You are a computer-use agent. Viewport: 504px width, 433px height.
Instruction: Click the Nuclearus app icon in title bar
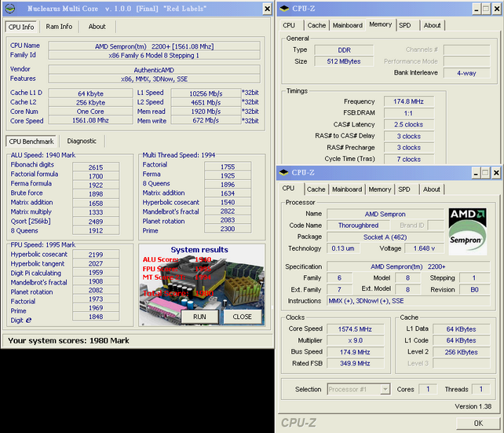pos(10,9)
